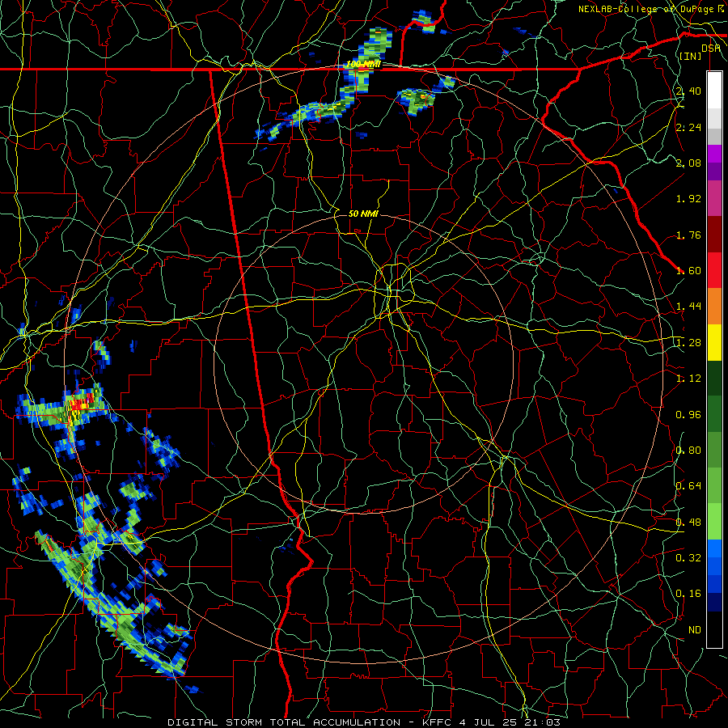Click the 50 NMI range ring label
This screenshot has height=728, width=728.
[363, 214]
